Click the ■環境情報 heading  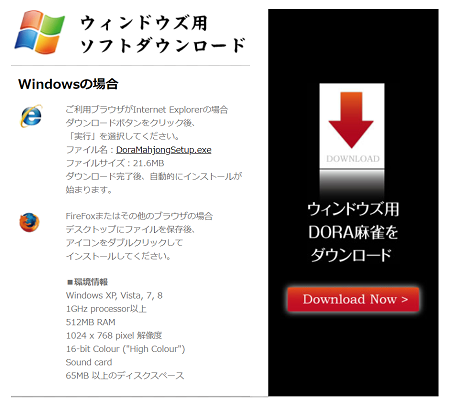87,282
